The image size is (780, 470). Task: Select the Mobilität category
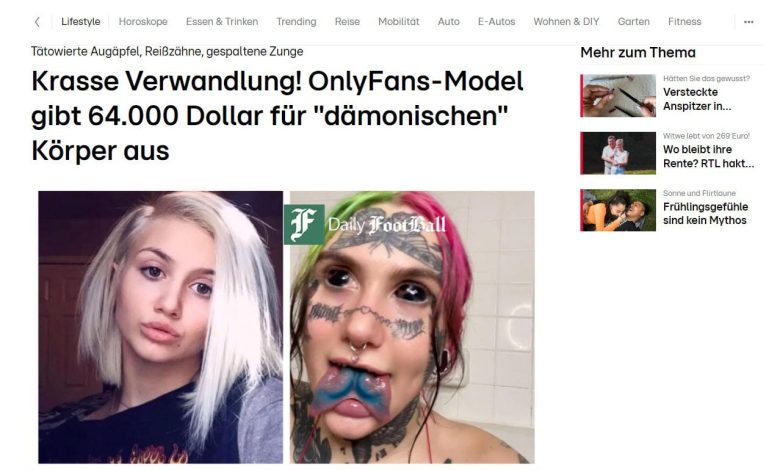(399, 22)
